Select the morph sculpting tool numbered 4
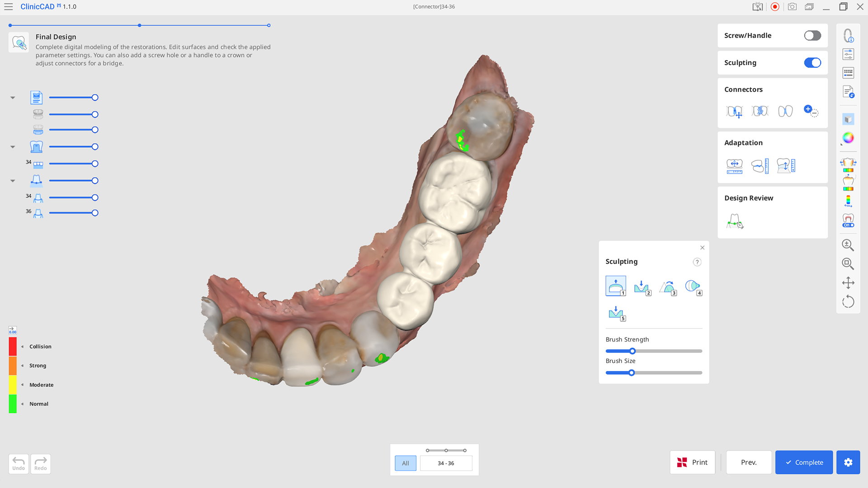Image resolution: width=868 pixels, height=488 pixels. click(x=693, y=287)
